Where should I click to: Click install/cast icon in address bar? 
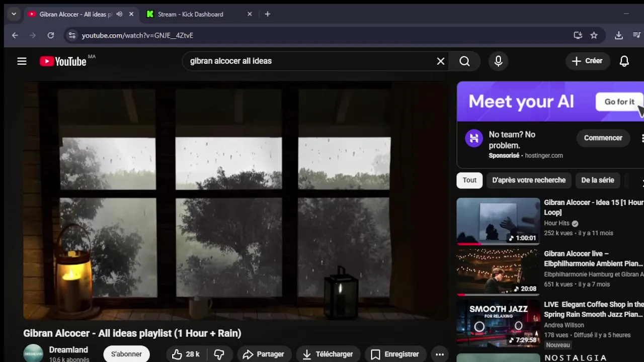tap(578, 35)
